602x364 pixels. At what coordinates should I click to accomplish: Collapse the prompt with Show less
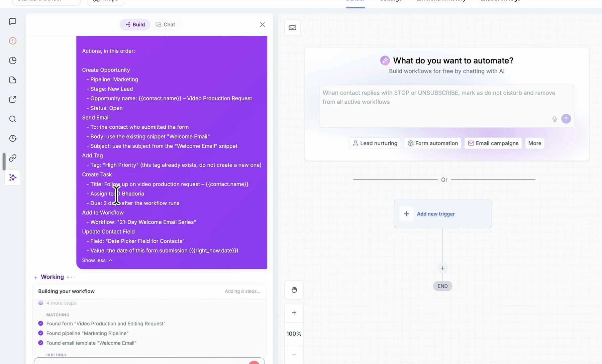tap(97, 260)
